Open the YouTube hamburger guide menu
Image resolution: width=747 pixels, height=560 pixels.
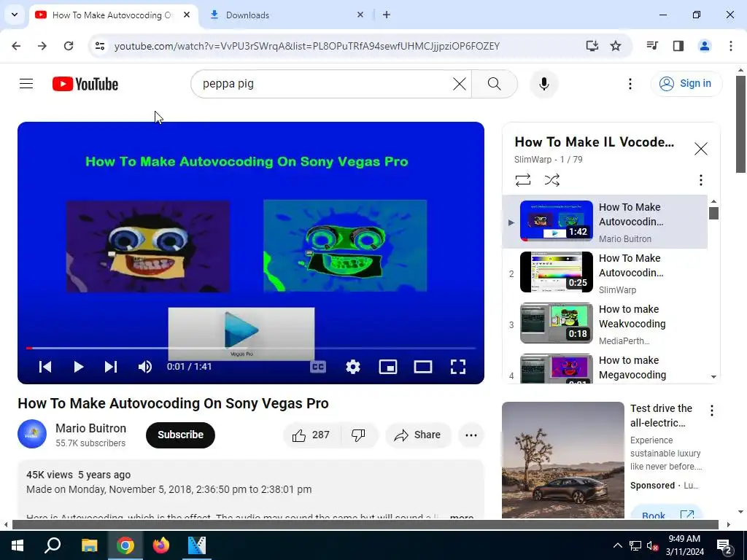tap(26, 84)
